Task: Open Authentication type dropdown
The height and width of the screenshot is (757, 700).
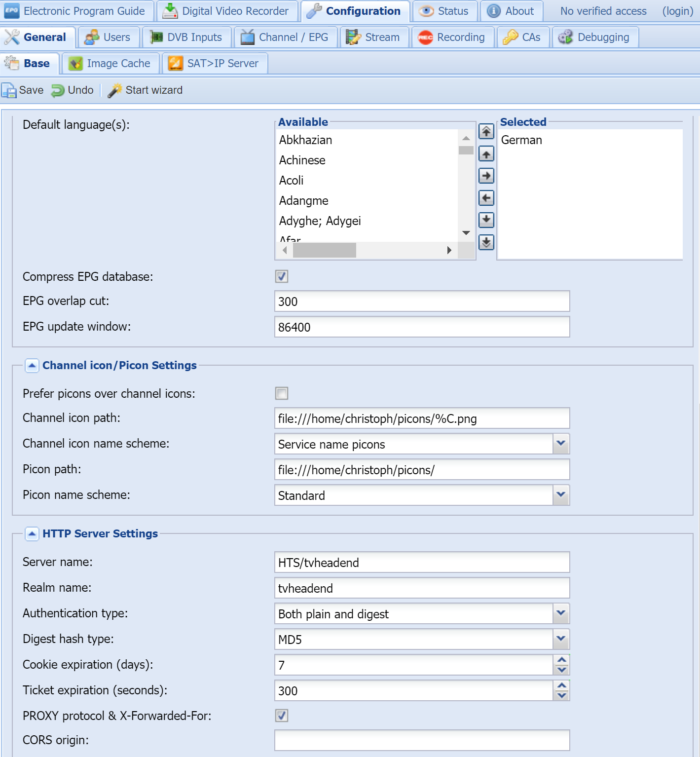Action: coord(561,613)
